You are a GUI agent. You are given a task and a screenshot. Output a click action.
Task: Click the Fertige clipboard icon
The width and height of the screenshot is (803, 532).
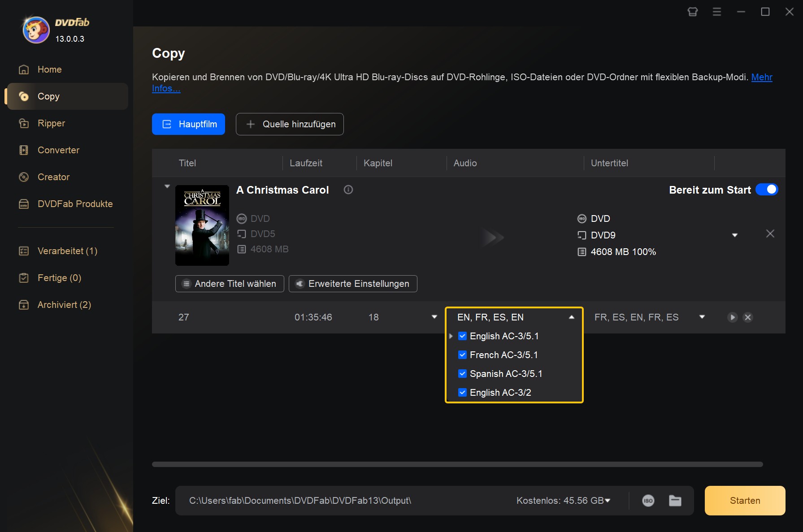pos(24,278)
